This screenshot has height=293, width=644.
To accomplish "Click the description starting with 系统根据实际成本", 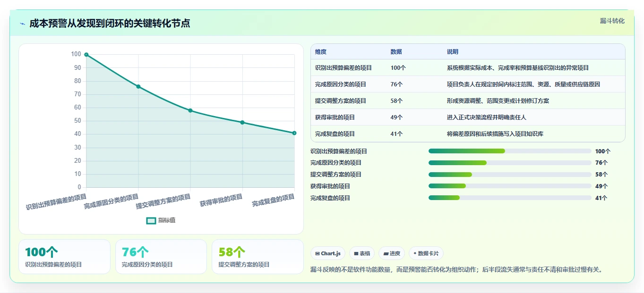I will click(x=518, y=68).
